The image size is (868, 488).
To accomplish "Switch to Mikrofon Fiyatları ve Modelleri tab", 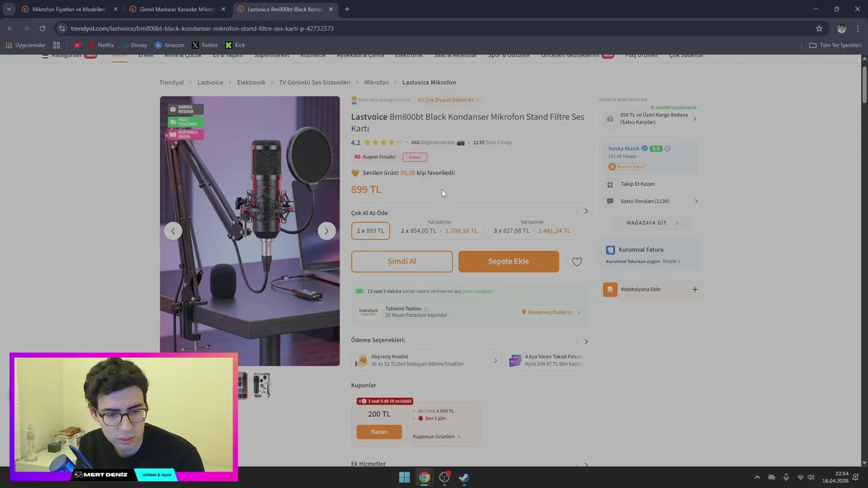I will point(68,9).
